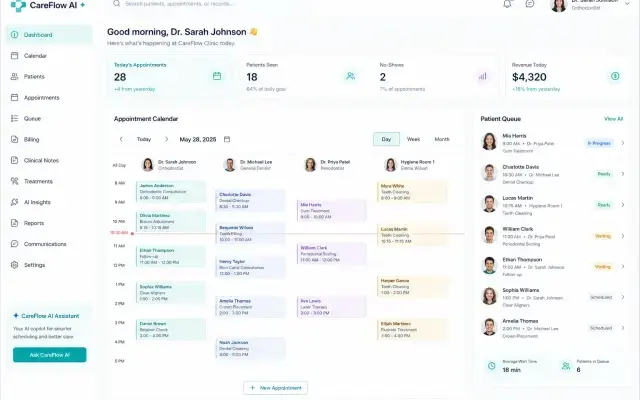640x400 pixels.
Task: Expand William Clark queue entry chevron
Action: pyautogui.click(x=623, y=236)
